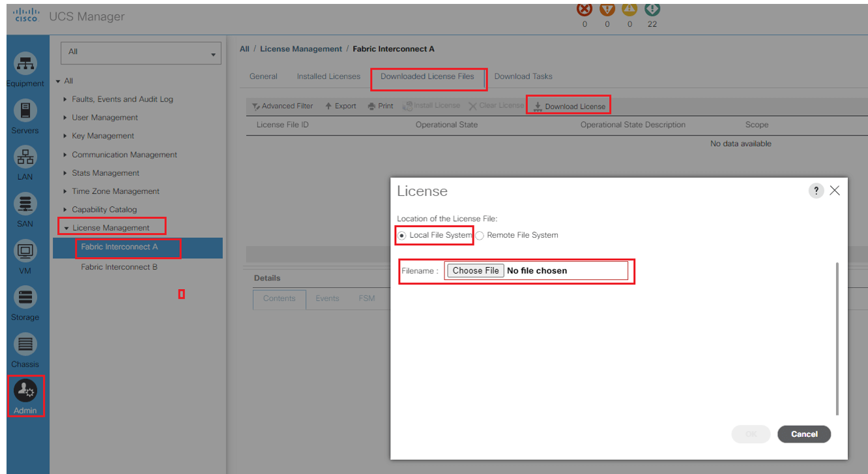Expand Key Management node
This screenshot has width=868, height=474.
[65, 136]
